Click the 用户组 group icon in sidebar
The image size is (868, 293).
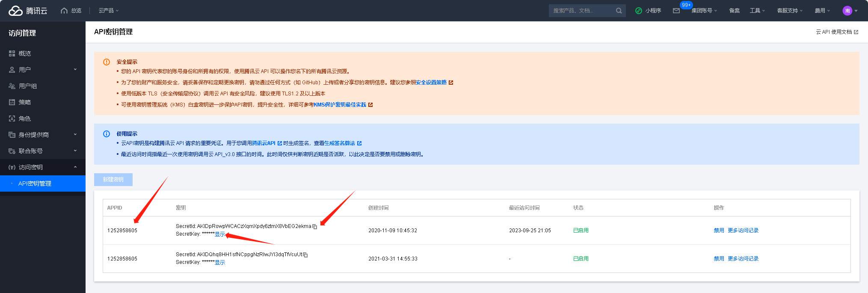pos(12,86)
